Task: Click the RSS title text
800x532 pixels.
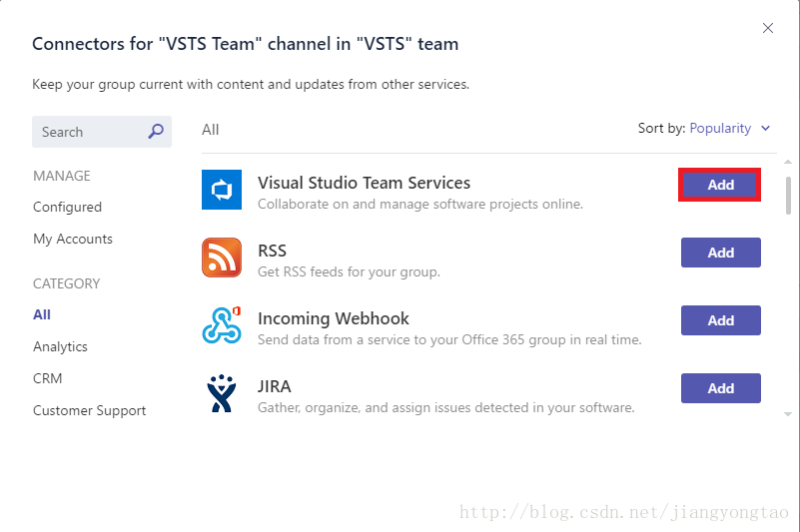Action: (x=272, y=251)
